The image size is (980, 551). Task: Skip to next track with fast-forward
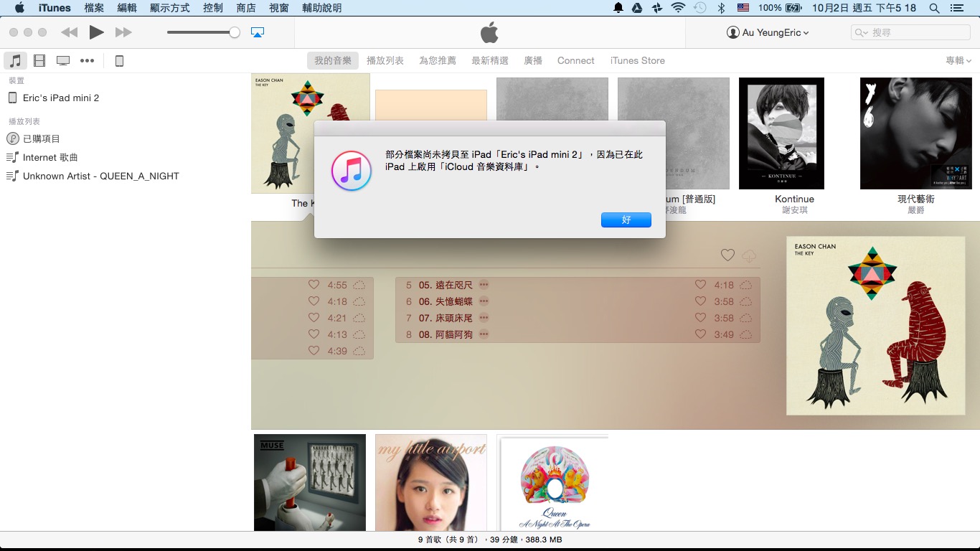(123, 32)
